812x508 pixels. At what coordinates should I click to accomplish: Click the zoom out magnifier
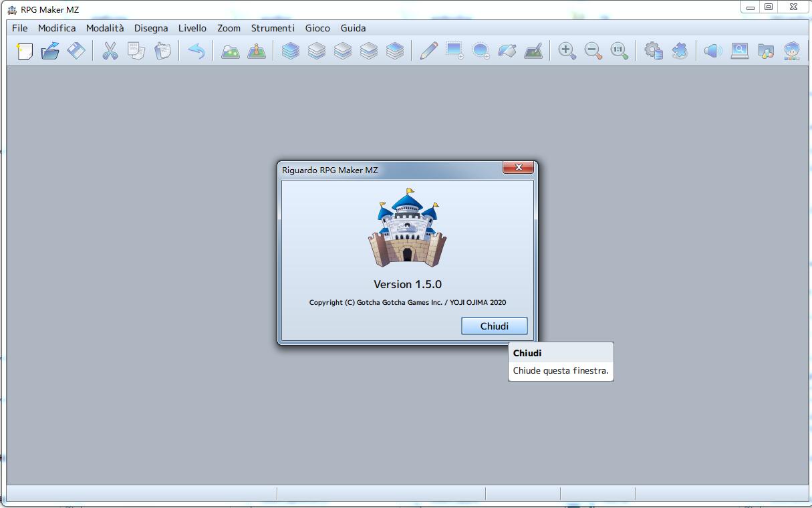coord(593,51)
